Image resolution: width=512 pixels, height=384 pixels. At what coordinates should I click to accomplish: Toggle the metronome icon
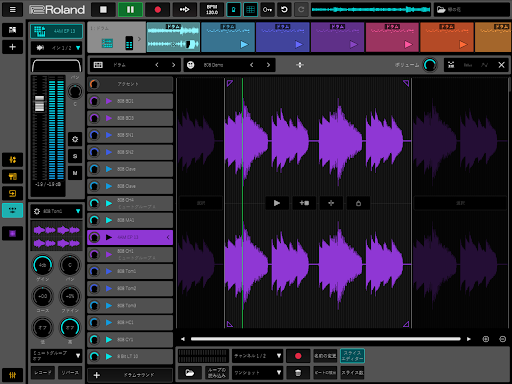(x=234, y=9)
